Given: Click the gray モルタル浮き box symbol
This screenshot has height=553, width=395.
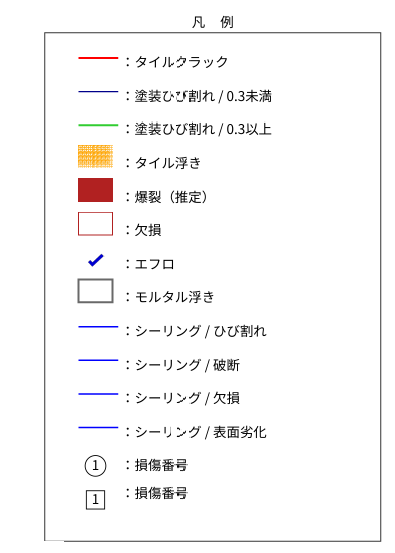Looking at the screenshot, I should point(96,291).
